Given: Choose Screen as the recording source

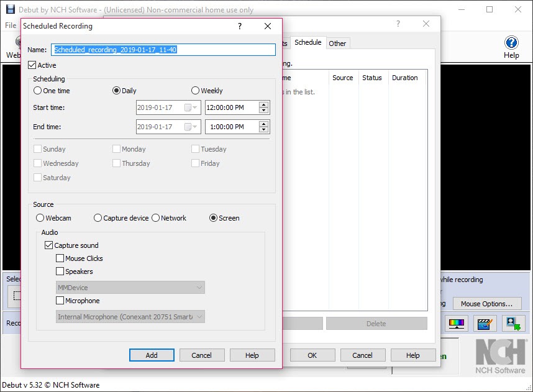Looking at the screenshot, I should click(x=213, y=218).
